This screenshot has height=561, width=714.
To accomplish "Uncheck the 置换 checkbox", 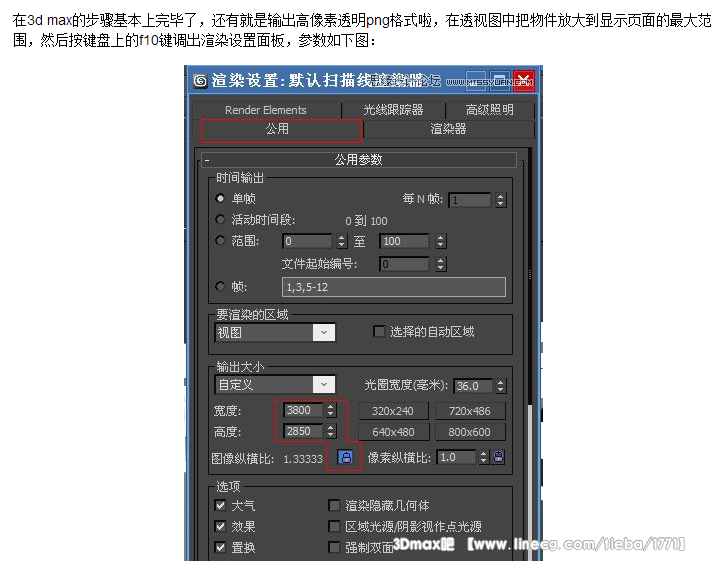I will tap(220, 547).
